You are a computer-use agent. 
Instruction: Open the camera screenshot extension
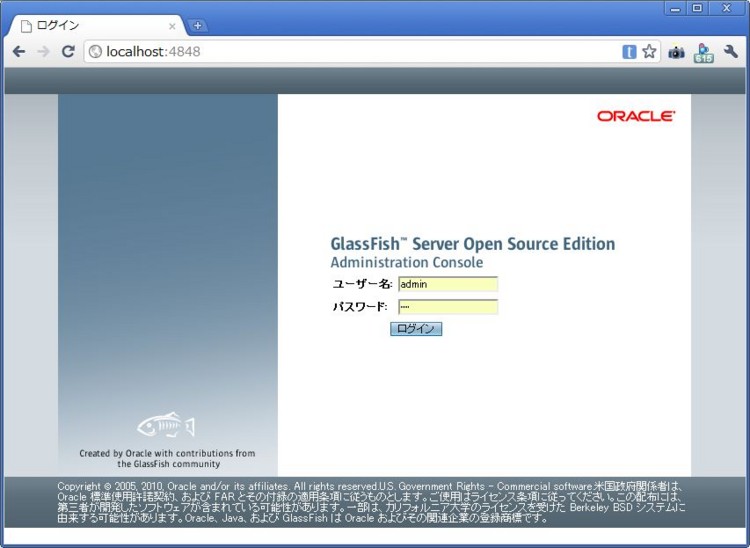point(676,52)
